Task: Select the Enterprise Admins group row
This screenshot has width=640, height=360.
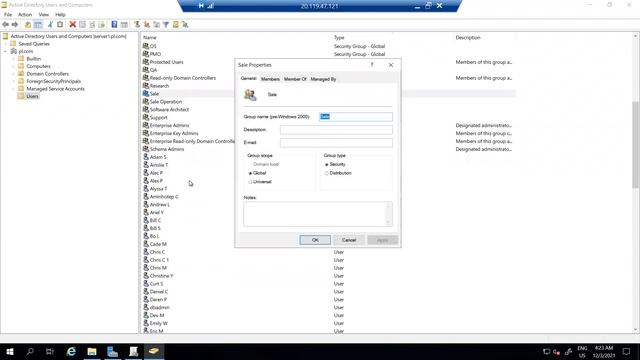Action: [x=169, y=125]
